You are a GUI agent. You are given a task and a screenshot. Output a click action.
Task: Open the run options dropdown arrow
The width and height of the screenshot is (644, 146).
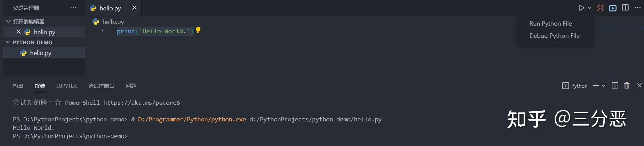pos(589,8)
